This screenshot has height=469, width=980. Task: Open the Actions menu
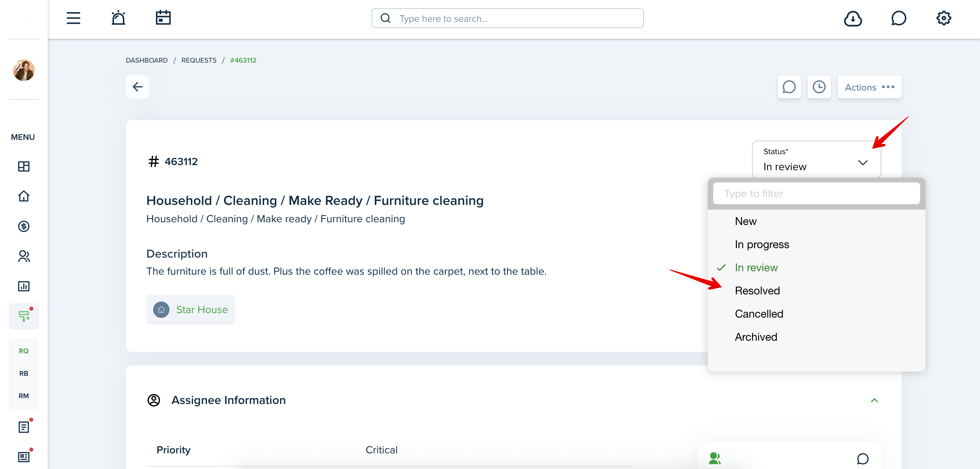tap(869, 87)
